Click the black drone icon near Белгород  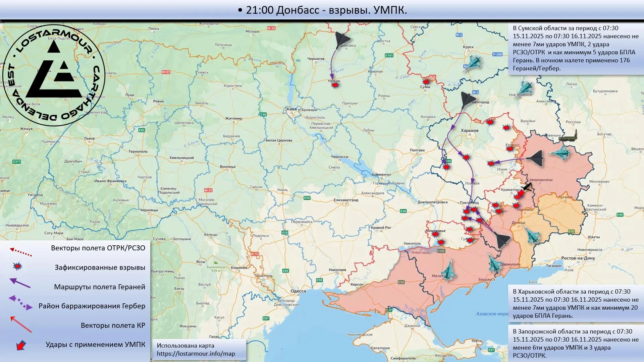[468, 100]
